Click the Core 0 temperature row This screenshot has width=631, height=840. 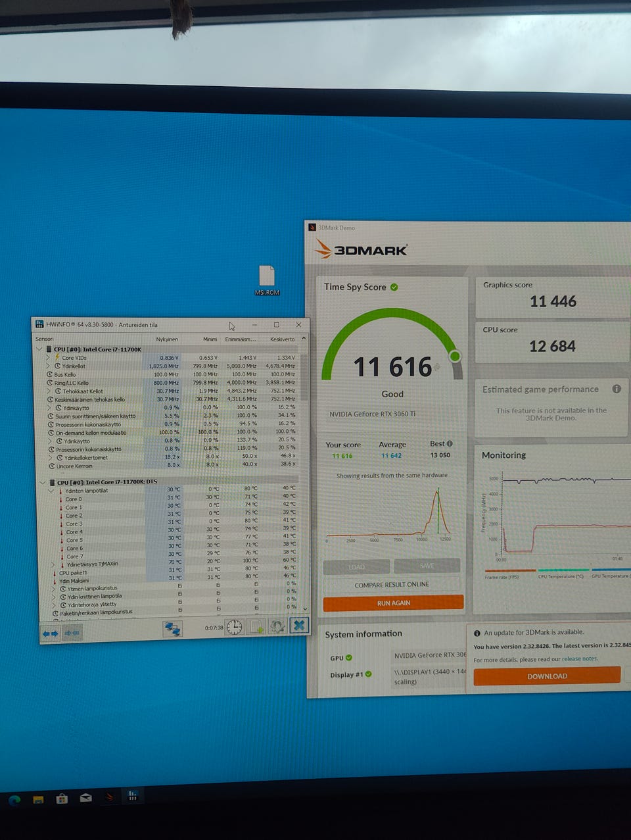pyautogui.click(x=178, y=498)
